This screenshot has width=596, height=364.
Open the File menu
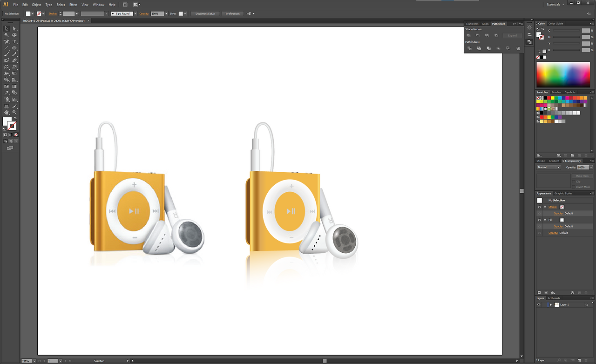click(15, 5)
